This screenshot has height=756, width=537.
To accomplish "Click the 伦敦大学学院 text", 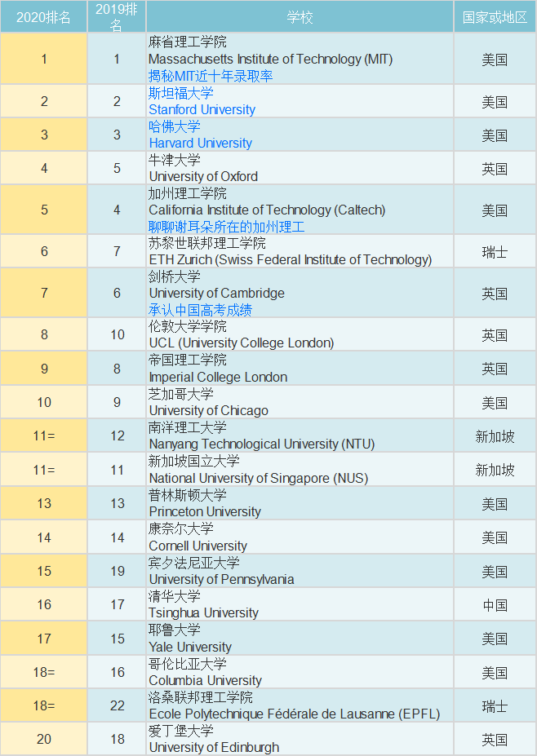I will [187, 327].
